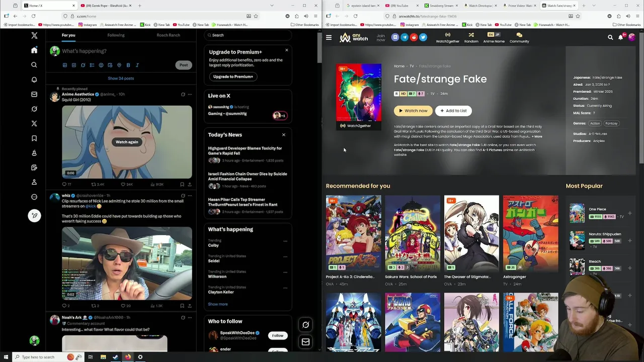Image resolution: width=644 pixels, height=362 pixels.
Task: Switch to the Following tab on X
Action: [x=116, y=35]
